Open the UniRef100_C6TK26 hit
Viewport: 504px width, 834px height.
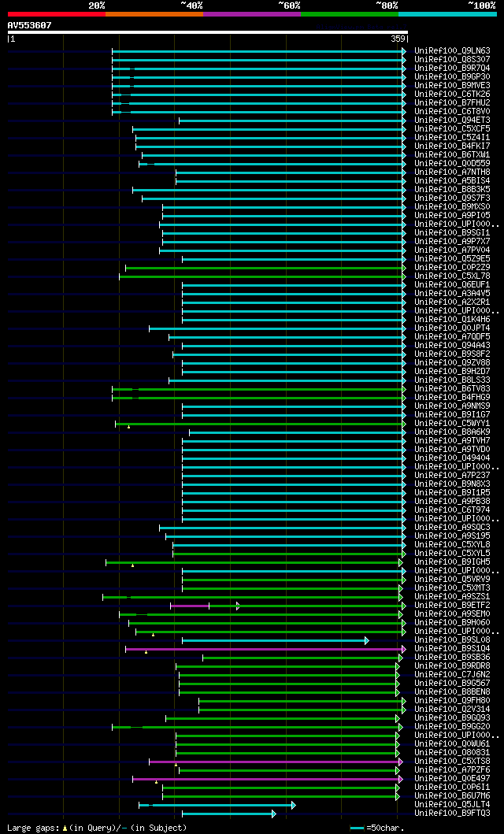(x=453, y=95)
